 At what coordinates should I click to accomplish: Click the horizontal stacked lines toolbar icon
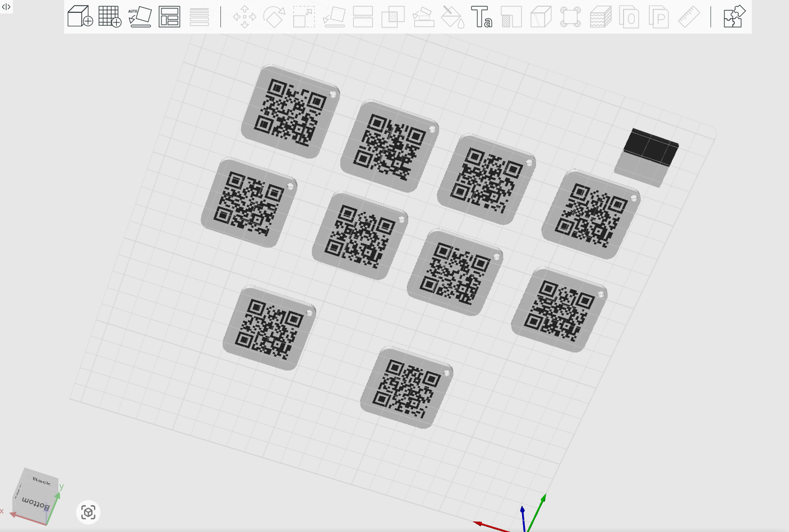click(199, 17)
